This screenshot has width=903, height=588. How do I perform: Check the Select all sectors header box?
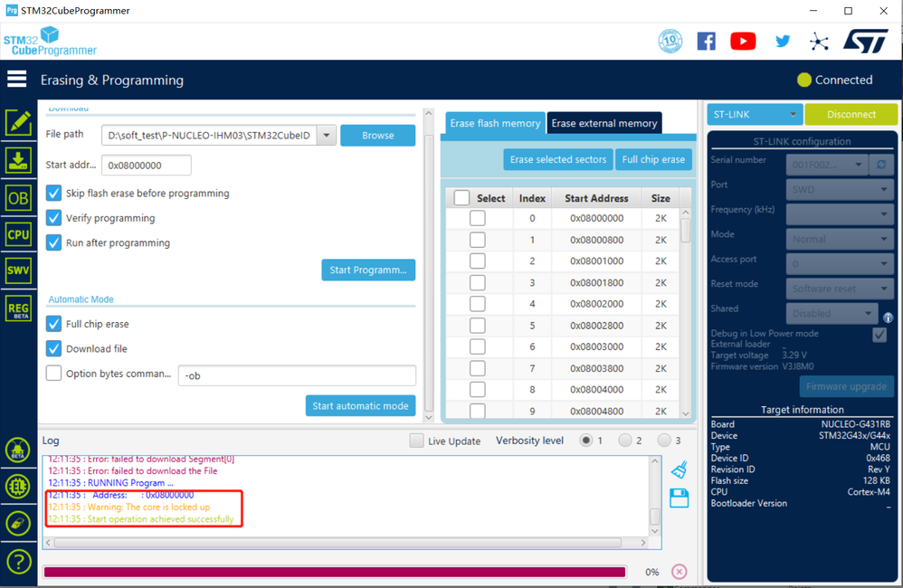461,198
